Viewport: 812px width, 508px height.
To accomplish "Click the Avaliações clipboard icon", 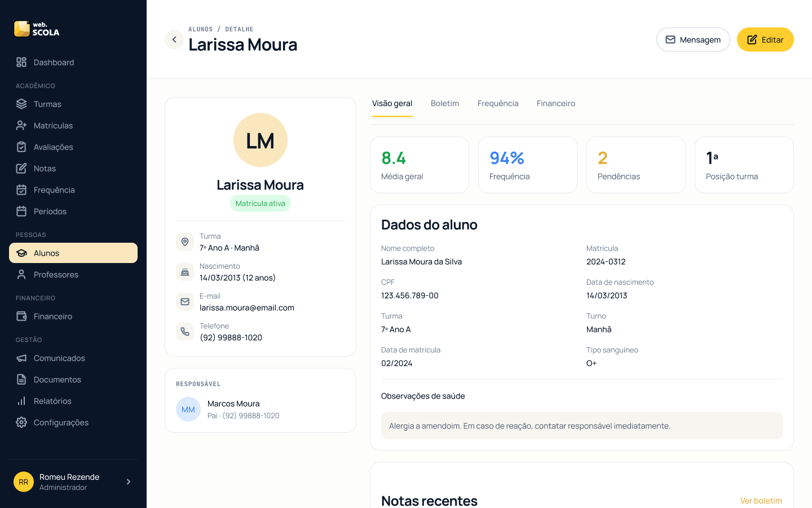I will coord(21,147).
